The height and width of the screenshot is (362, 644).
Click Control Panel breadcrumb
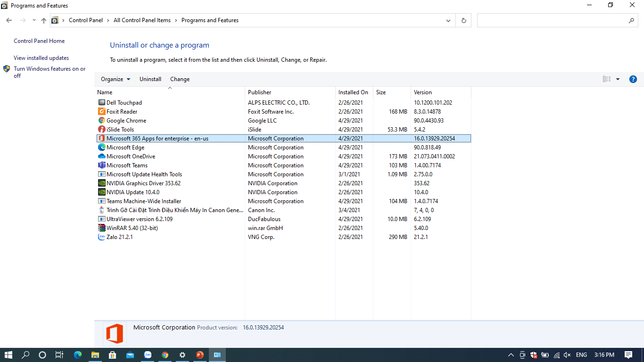point(86,20)
